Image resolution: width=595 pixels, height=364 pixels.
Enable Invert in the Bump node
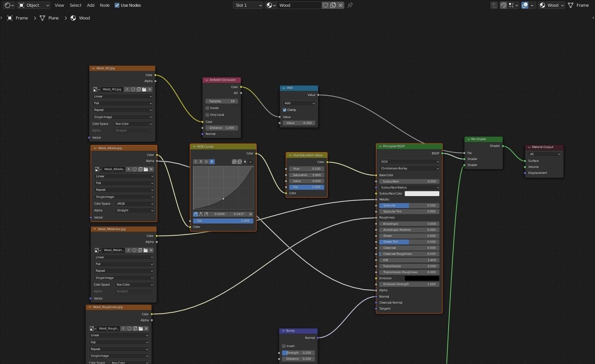pos(284,346)
